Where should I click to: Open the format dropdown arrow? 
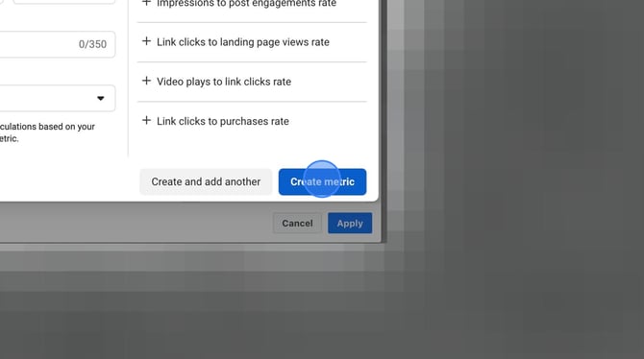coord(101,98)
